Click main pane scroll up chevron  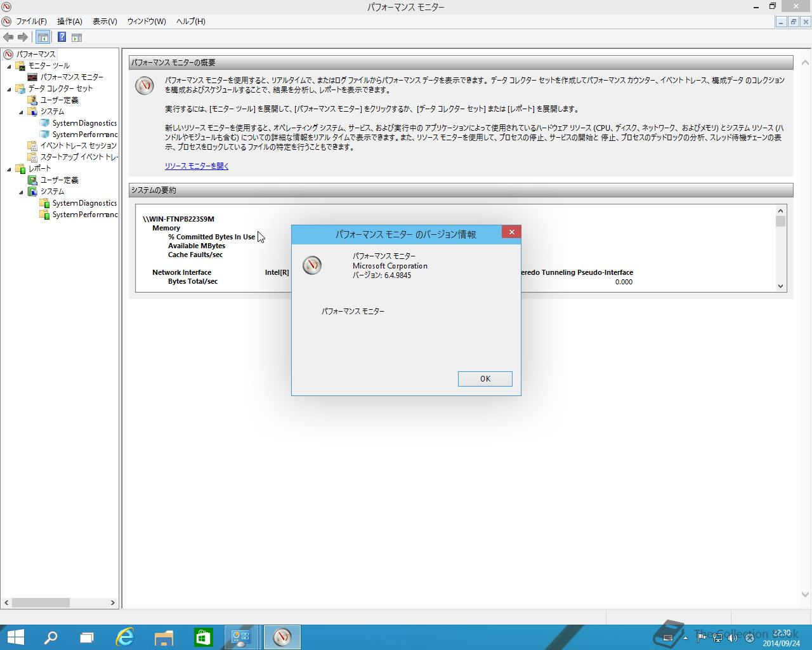pyautogui.click(x=805, y=63)
